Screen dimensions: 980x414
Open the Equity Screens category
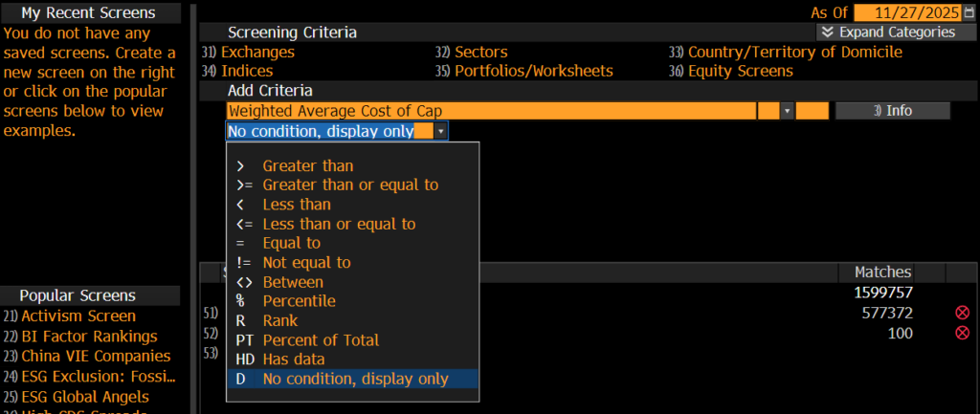pyautogui.click(x=740, y=71)
